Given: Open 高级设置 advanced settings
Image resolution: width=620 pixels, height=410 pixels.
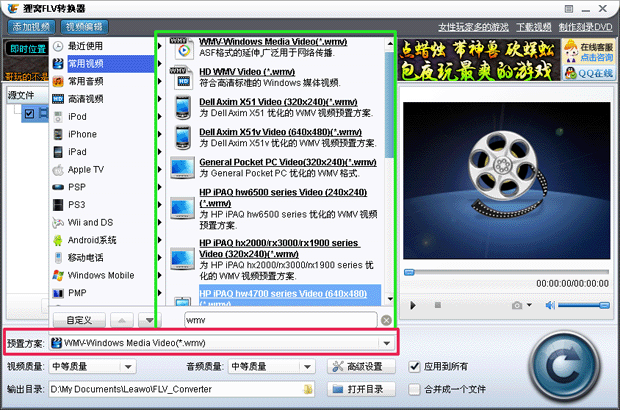Looking at the screenshot, I should [361, 367].
